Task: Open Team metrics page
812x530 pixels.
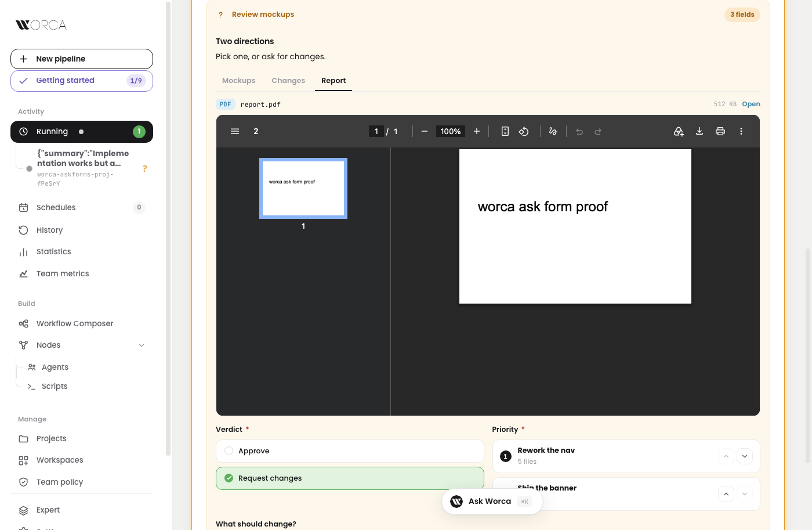Action: click(x=82, y=273)
